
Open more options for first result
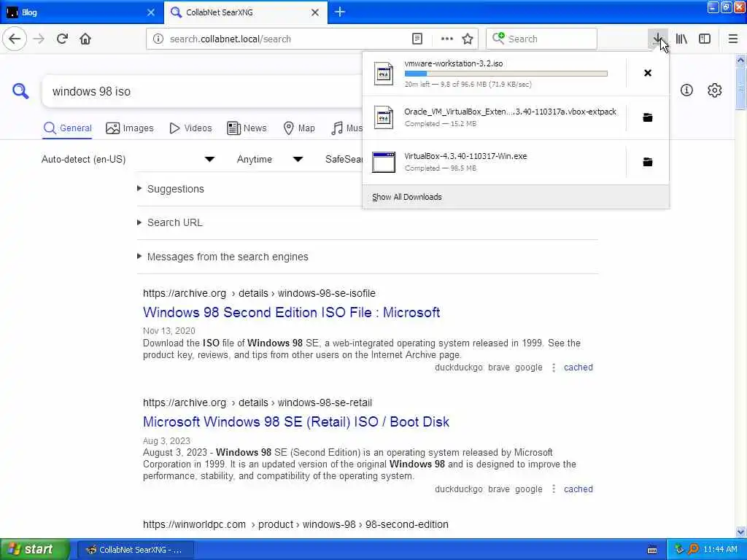coord(553,367)
